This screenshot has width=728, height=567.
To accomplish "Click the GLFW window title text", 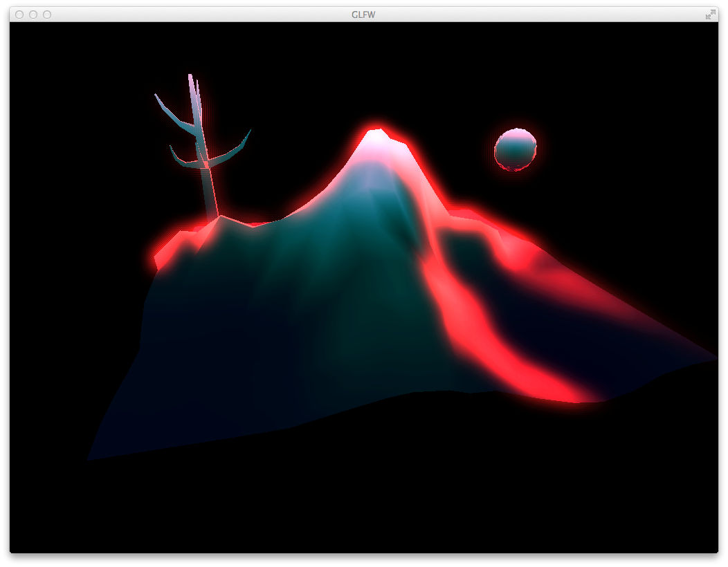I will coord(363,15).
